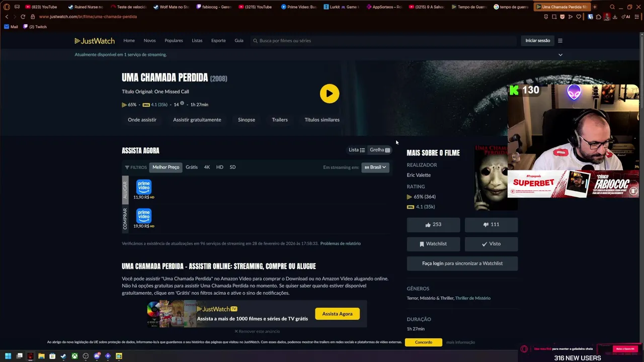Accept cookies with Concordo button
The height and width of the screenshot is (362, 644).
(423, 342)
